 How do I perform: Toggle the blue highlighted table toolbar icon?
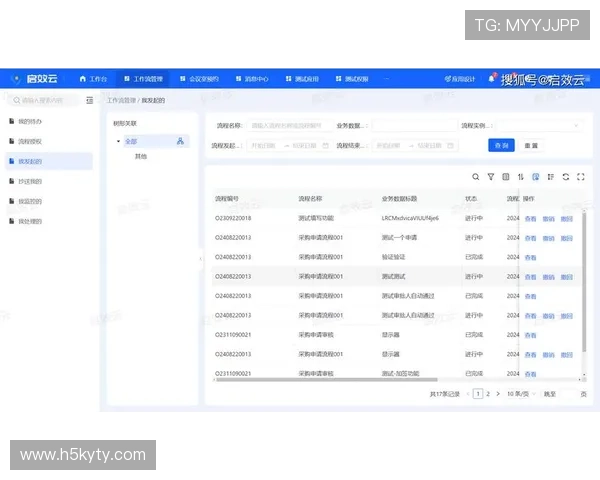tap(536, 177)
